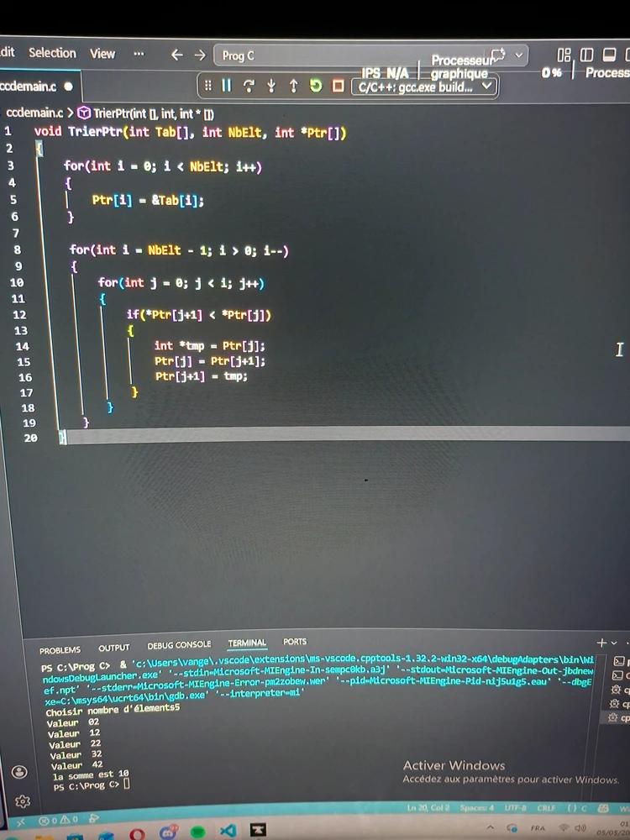Viewport: 630px width, 840px height.
Task: Click the Step Out debug arrow
Action: 293,86
